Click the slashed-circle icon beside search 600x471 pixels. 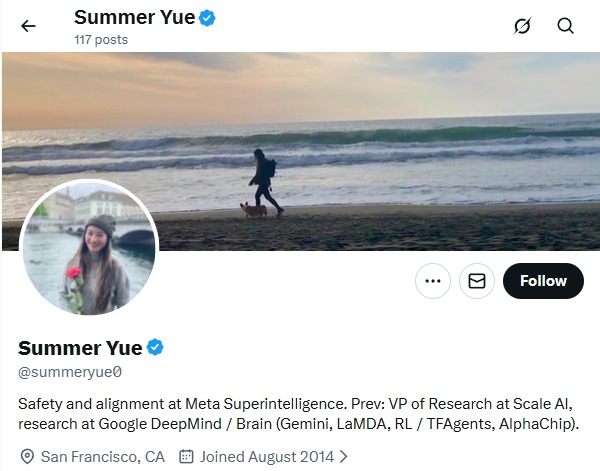[x=521, y=26]
